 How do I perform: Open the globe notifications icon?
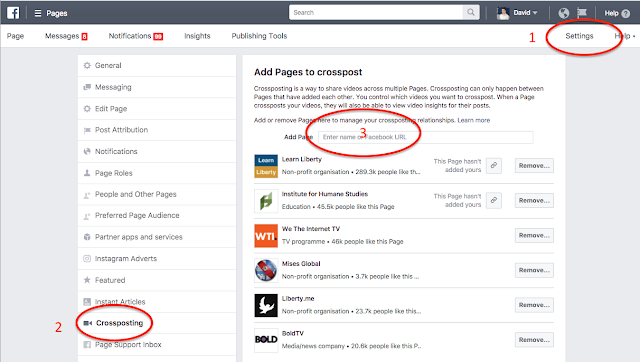click(x=564, y=13)
